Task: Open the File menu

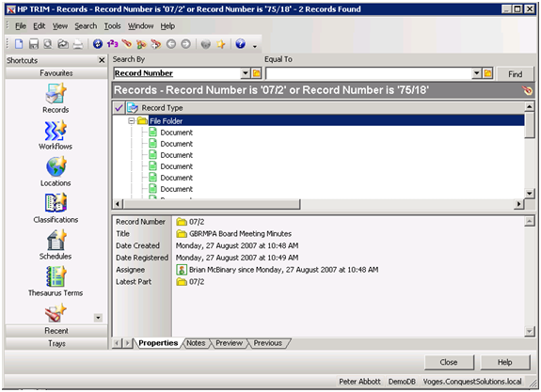Action: (21, 26)
